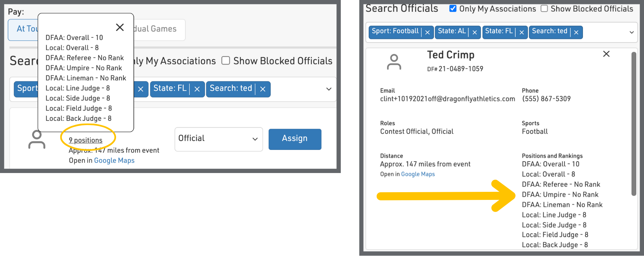644x256 pixels.
Task: Click the official's avatar icon in left panel
Action: point(37,139)
